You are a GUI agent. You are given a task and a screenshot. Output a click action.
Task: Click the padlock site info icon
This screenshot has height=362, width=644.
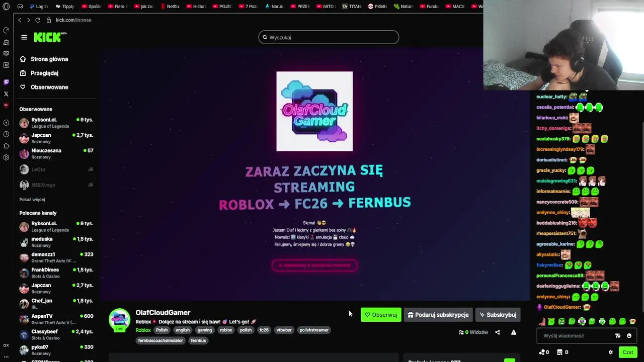coord(49,20)
